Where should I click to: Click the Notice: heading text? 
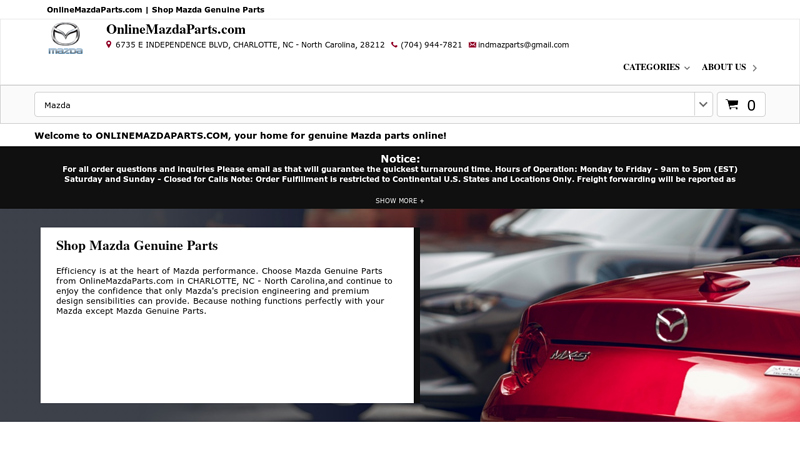[400, 159]
